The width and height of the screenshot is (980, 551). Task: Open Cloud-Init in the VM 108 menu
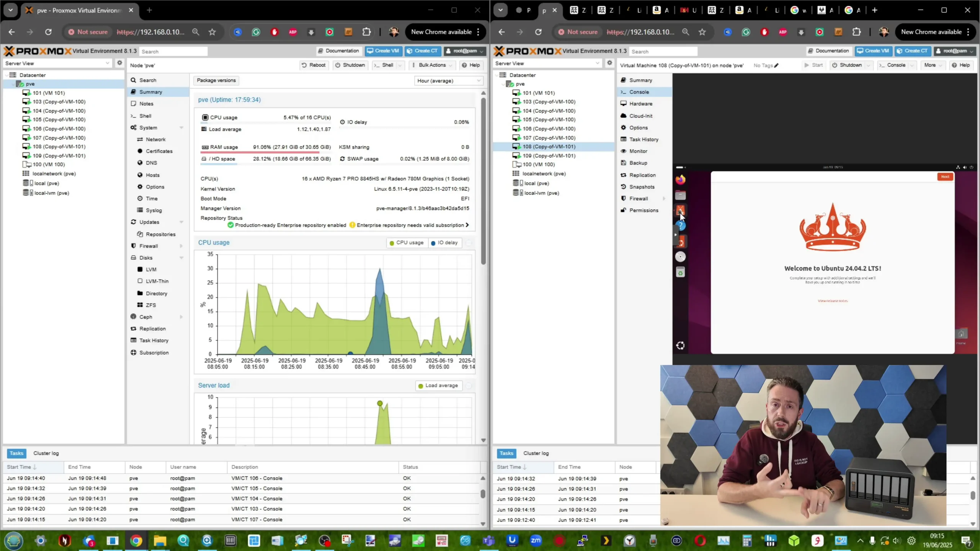645,116
